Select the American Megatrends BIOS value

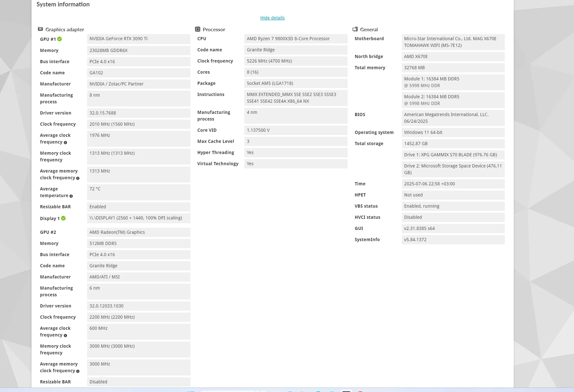(453, 118)
